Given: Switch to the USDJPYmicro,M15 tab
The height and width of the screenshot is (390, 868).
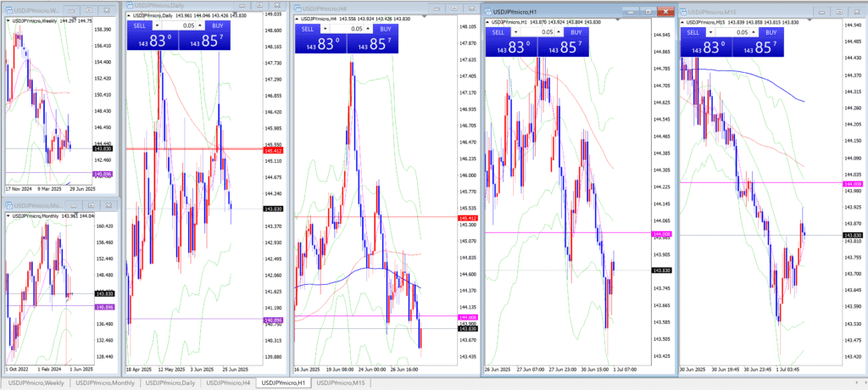Looking at the screenshot, I should [x=341, y=383].
